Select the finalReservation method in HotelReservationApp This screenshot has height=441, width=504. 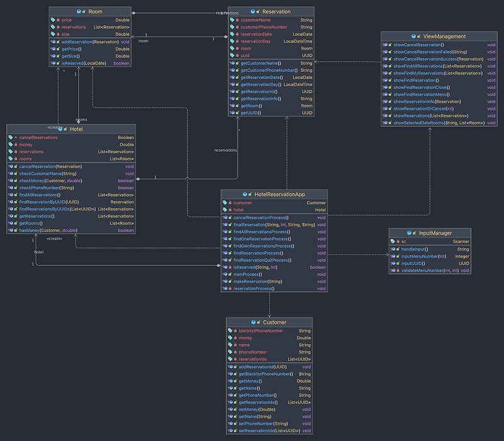pos(274,225)
